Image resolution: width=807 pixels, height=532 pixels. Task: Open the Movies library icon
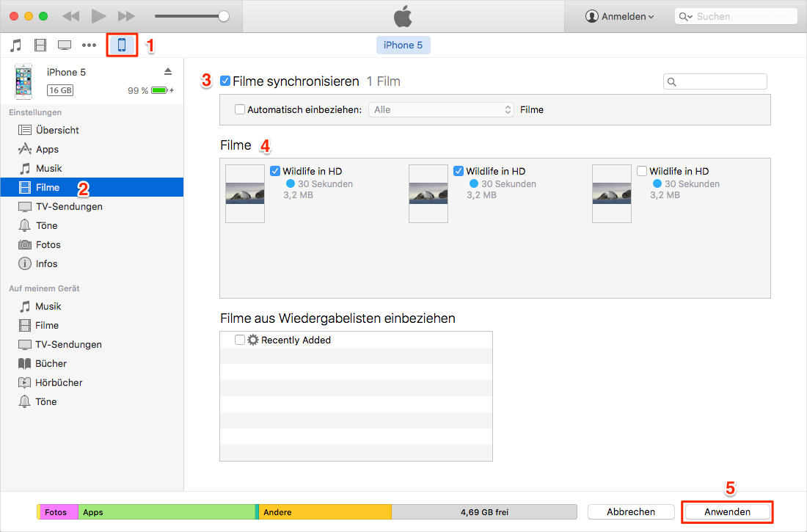click(x=40, y=45)
